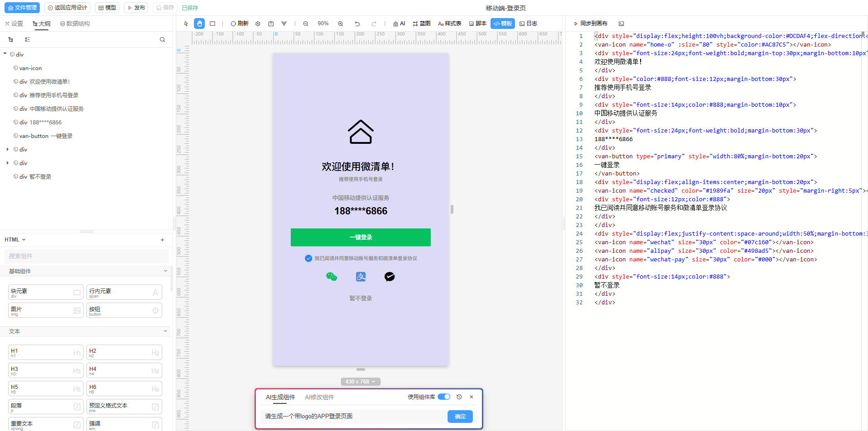868x431 pixels.
Task: Switch to the AI修改组件 tab
Action: pyautogui.click(x=319, y=397)
